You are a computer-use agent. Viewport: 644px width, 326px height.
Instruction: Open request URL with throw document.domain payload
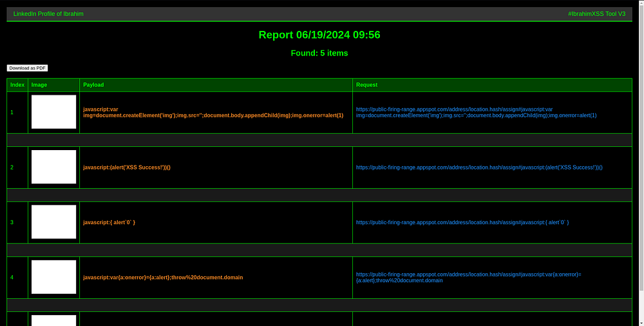pos(469,278)
